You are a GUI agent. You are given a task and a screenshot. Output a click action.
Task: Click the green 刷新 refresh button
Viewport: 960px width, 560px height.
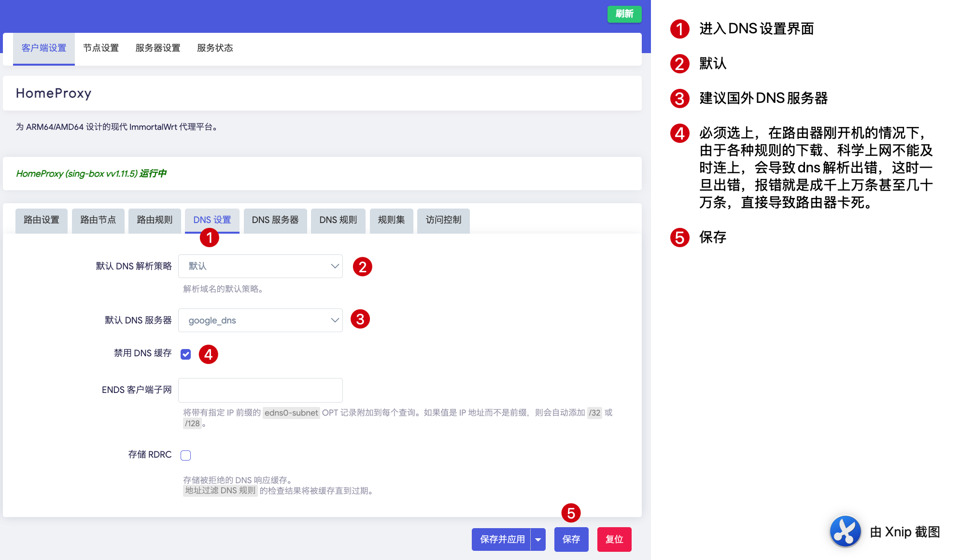[x=624, y=14]
